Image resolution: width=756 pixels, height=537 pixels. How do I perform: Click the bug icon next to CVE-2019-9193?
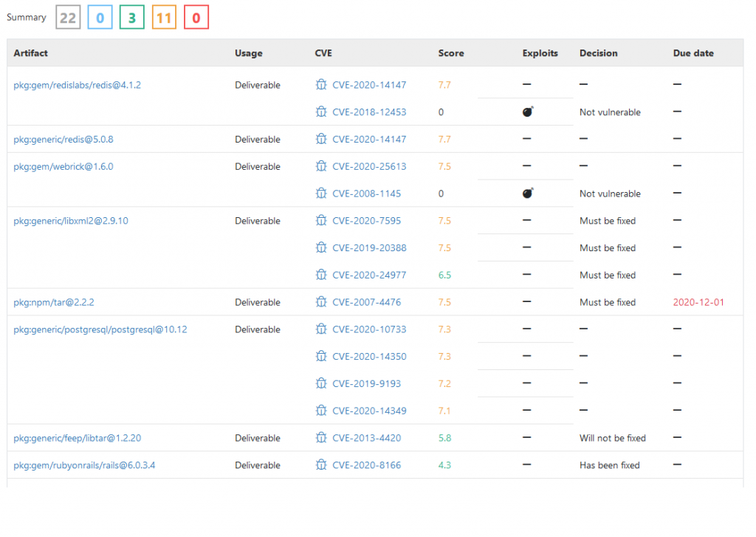(321, 383)
